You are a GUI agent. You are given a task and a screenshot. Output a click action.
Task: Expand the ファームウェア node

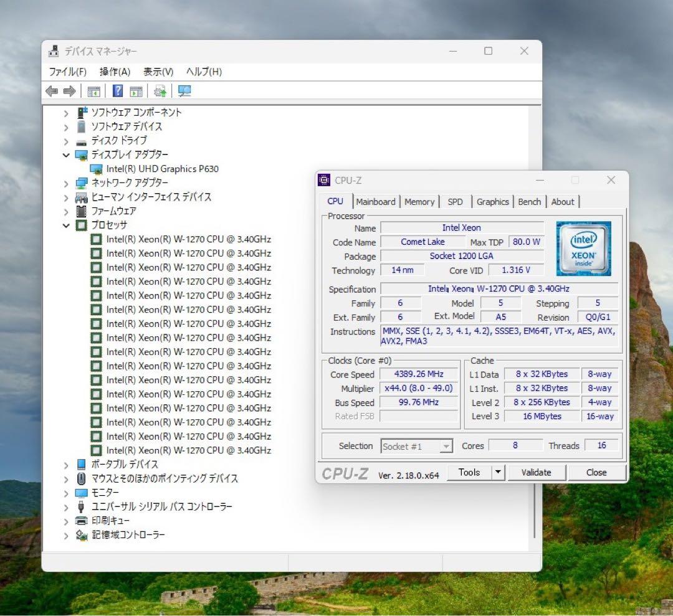point(65,212)
